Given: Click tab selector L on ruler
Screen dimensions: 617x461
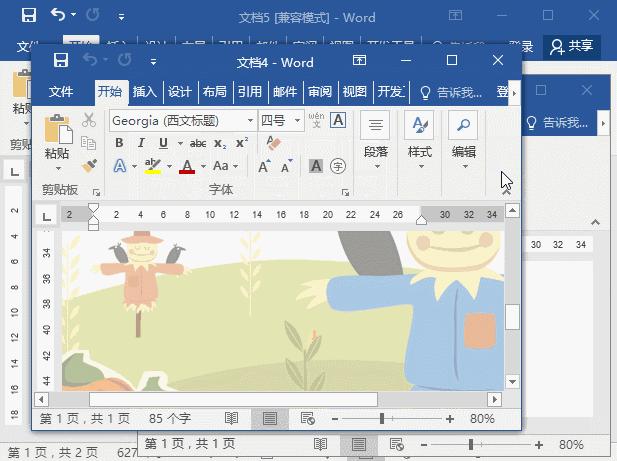Looking at the screenshot, I should (x=47, y=216).
